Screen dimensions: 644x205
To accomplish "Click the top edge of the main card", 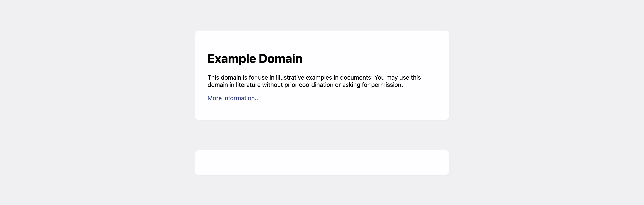I will pos(322,31).
